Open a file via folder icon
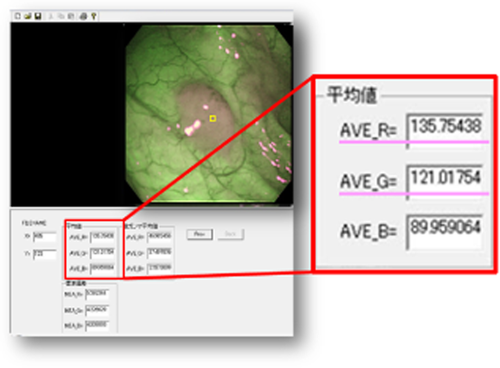 pos(28,16)
